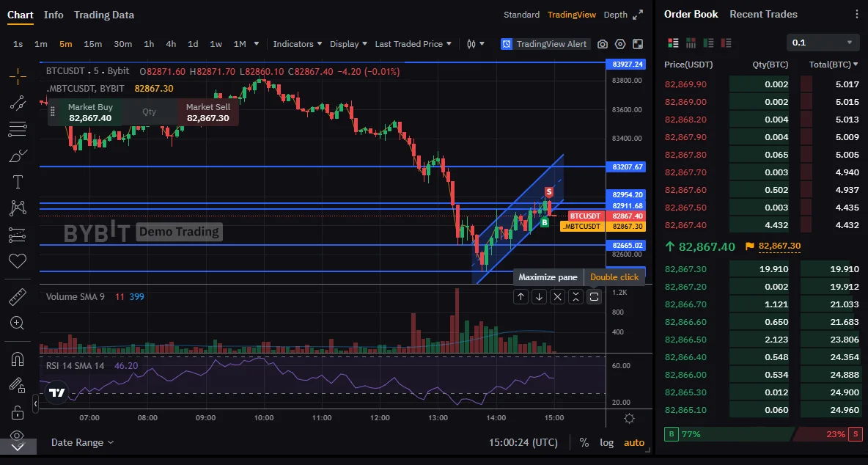The height and width of the screenshot is (465, 868).
Task: Toggle log scale mode
Action: click(x=607, y=442)
